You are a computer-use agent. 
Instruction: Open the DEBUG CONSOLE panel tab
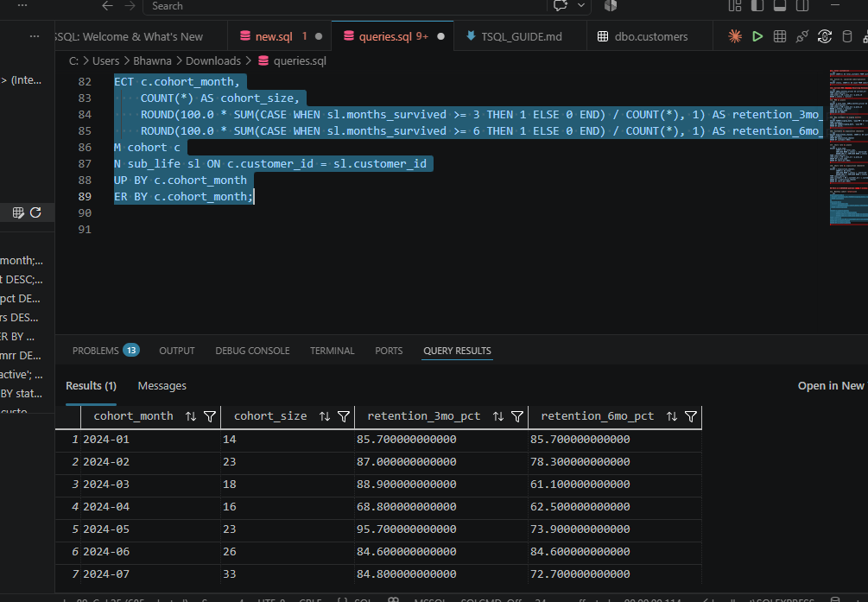tap(252, 351)
